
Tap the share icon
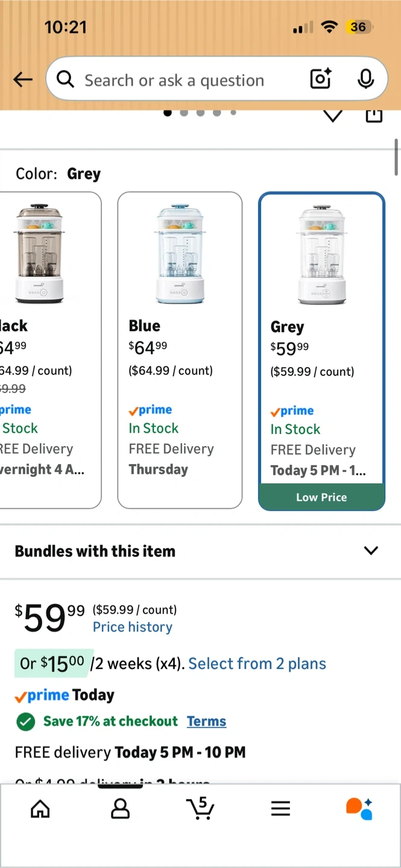pyautogui.click(x=374, y=115)
